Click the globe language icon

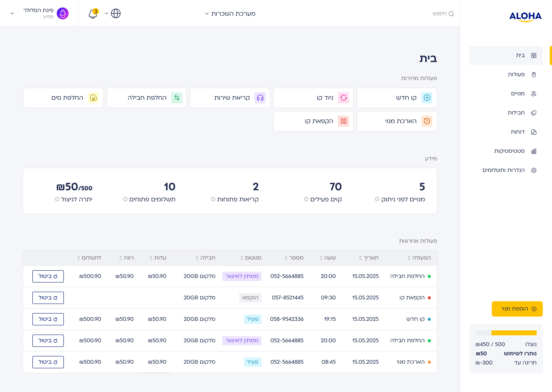(x=116, y=14)
